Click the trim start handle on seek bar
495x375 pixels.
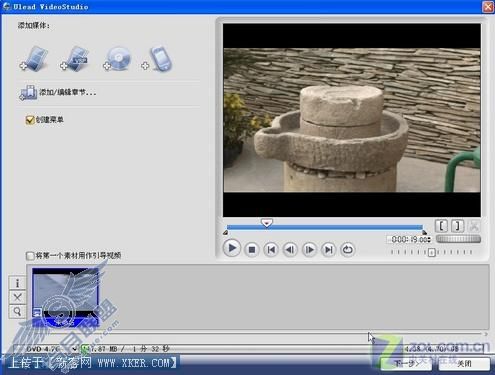coord(226,232)
